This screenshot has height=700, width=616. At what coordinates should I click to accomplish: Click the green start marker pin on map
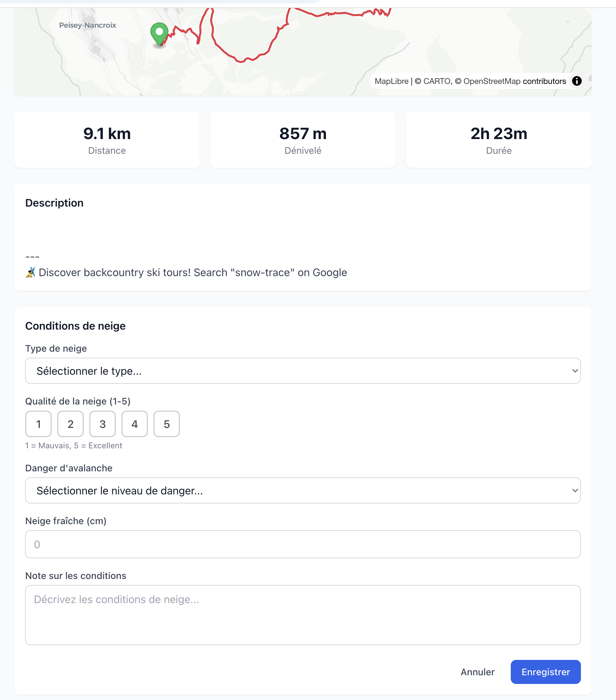point(159,33)
